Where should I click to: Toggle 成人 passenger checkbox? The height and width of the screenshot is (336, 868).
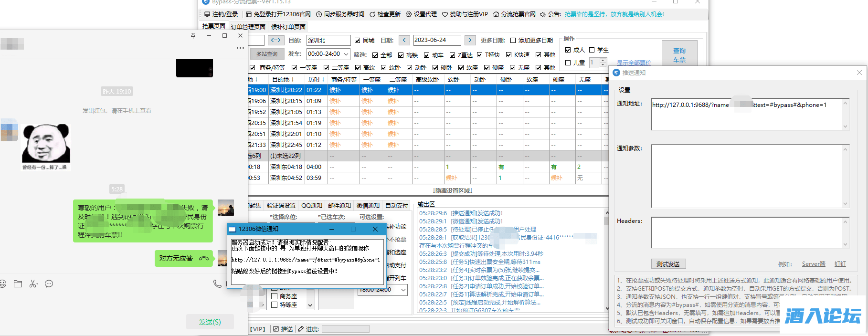568,50
